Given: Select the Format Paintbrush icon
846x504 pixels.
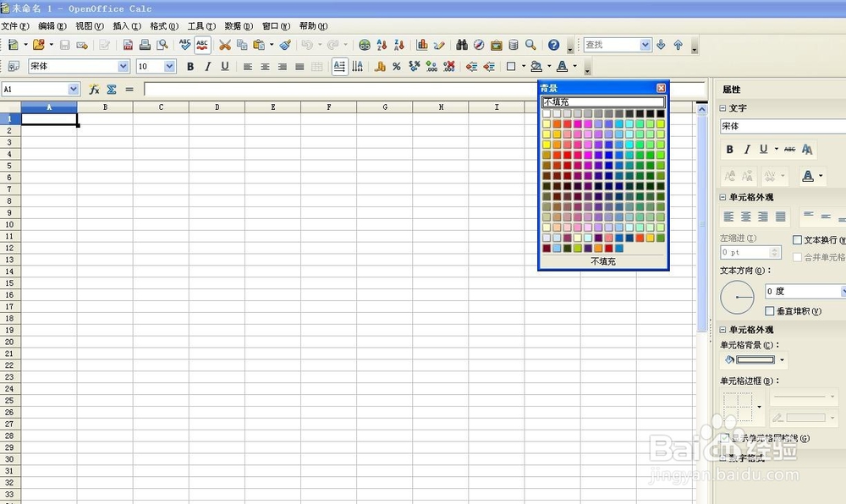Looking at the screenshot, I should click(x=285, y=46).
